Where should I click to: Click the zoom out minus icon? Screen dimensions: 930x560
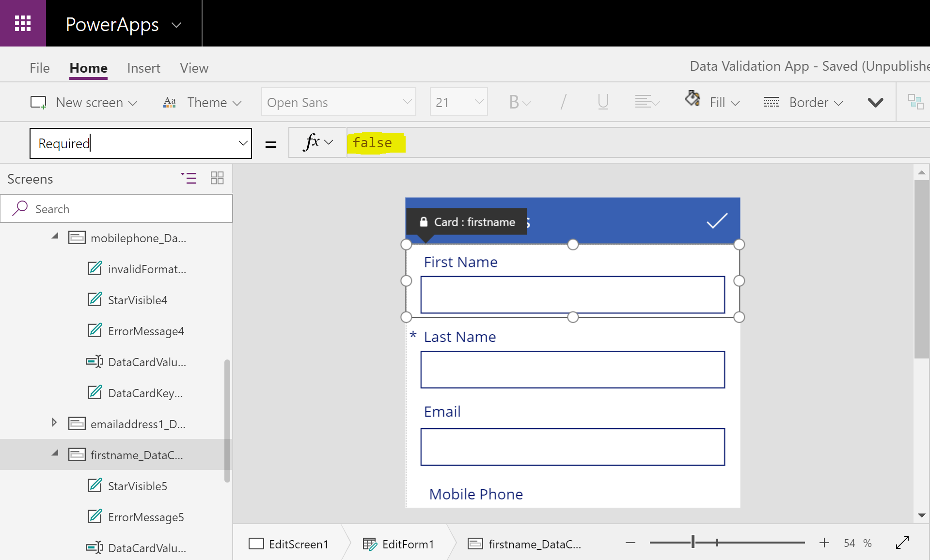coord(630,543)
